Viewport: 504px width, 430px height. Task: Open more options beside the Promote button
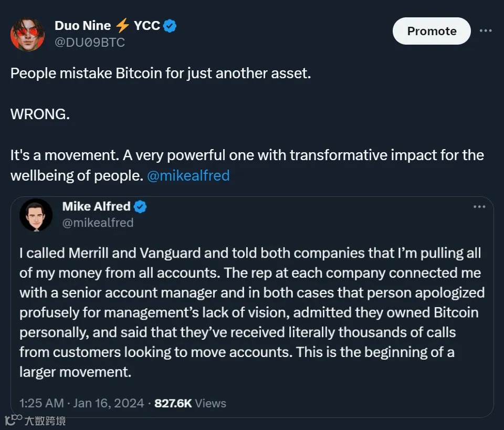[486, 31]
